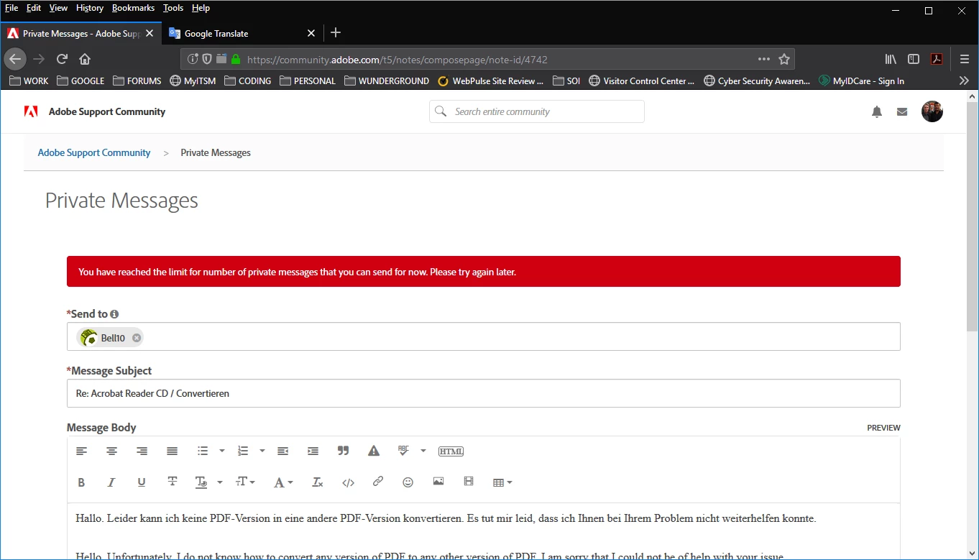Viewport: 979px width, 560px height.
Task: Click the font family icon
Action: [202, 482]
